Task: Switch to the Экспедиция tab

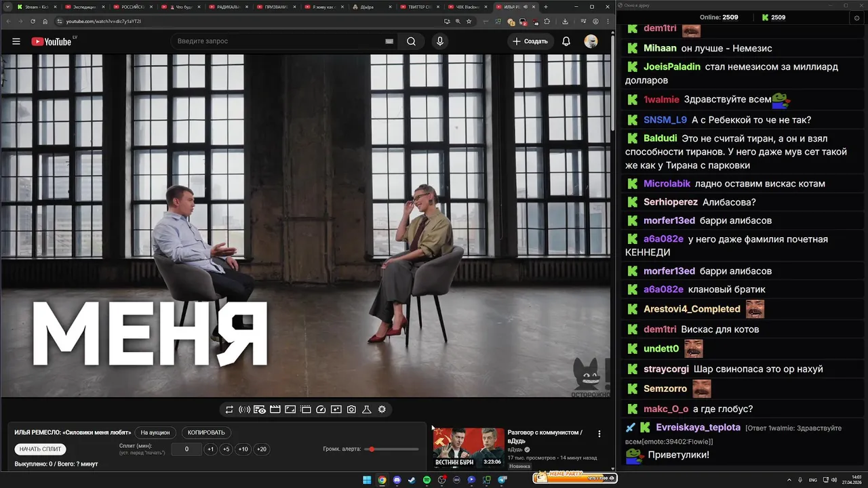Action: coord(85,7)
